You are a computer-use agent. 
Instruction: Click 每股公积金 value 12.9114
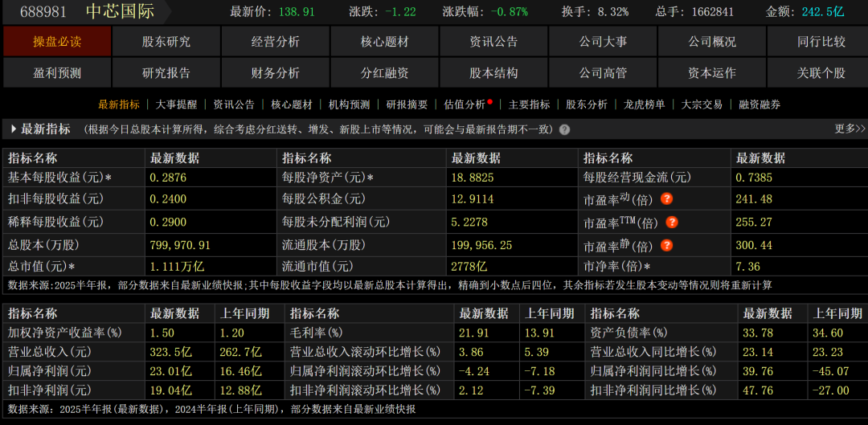473,198
